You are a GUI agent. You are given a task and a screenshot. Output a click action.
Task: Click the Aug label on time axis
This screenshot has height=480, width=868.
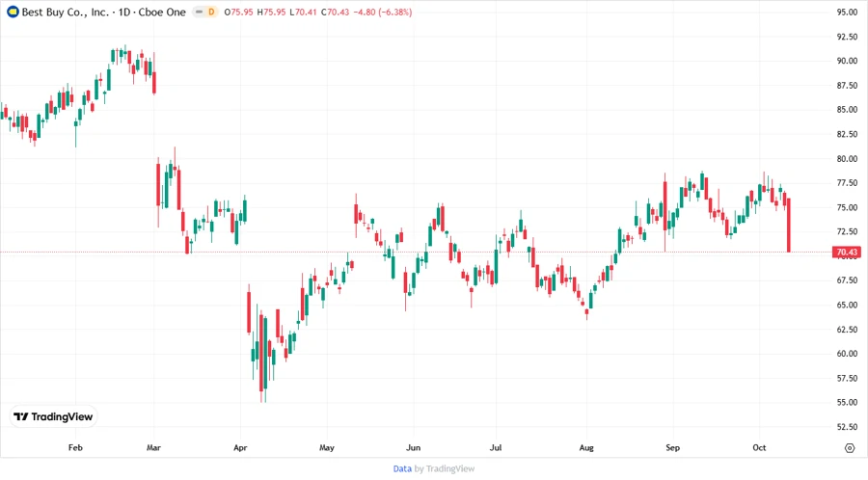[x=586, y=447]
